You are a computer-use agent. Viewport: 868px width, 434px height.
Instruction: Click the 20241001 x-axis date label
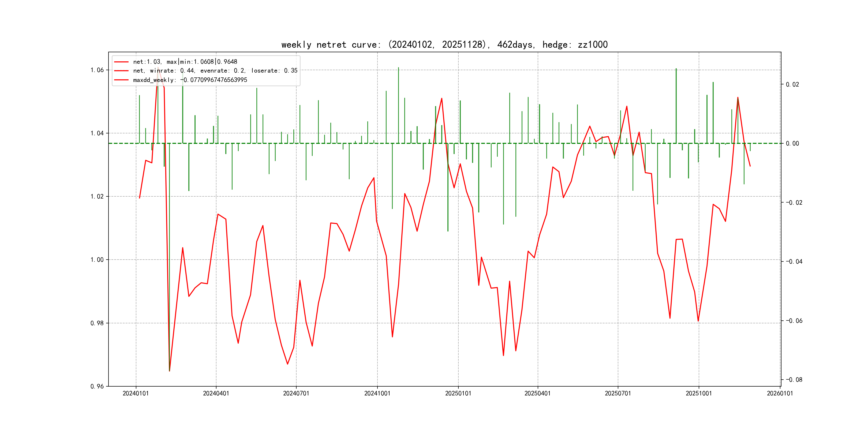click(x=377, y=394)
